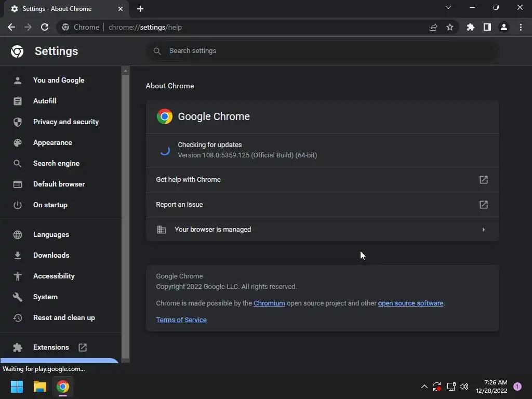Screen dimensions: 532x399
Task: Bookmark this tab with the star icon
Action: (450, 27)
